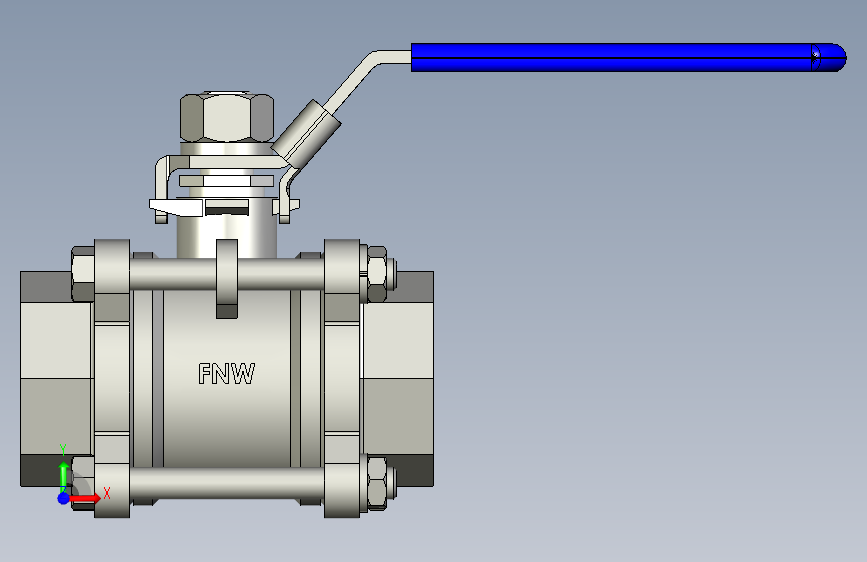
Task: Pick the lower tie rod between the flanges
Action: (227, 483)
